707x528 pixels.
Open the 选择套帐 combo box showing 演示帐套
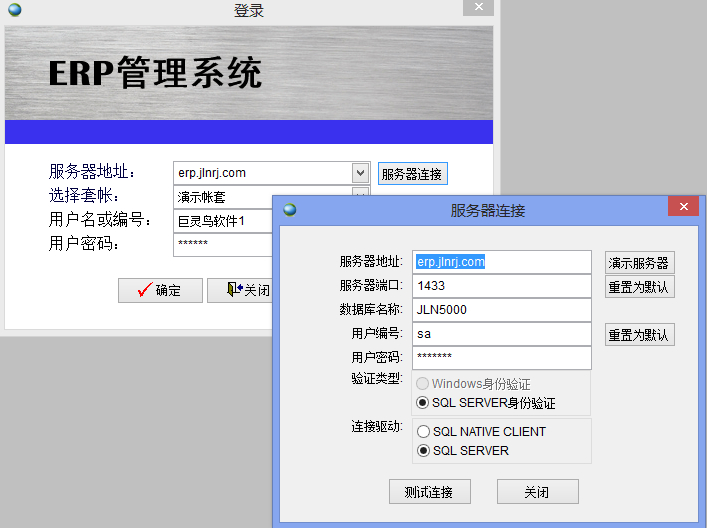pyautogui.click(x=361, y=195)
